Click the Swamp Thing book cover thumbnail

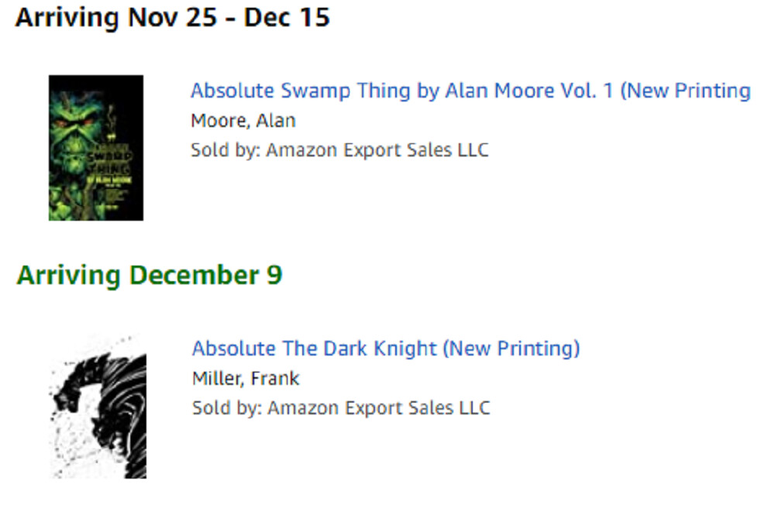point(95,147)
